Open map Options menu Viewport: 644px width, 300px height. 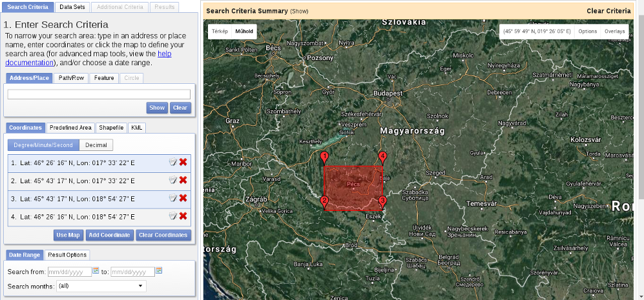(587, 32)
